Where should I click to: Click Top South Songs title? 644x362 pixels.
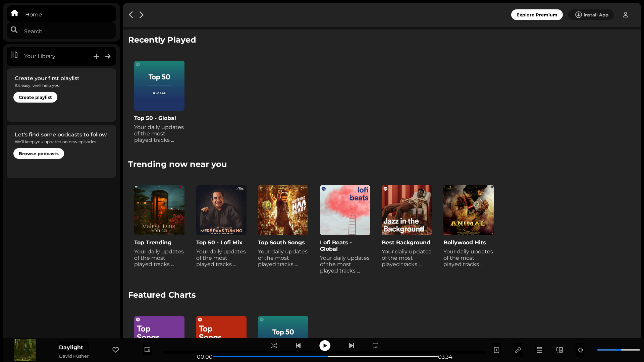pyautogui.click(x=281, y=242)
